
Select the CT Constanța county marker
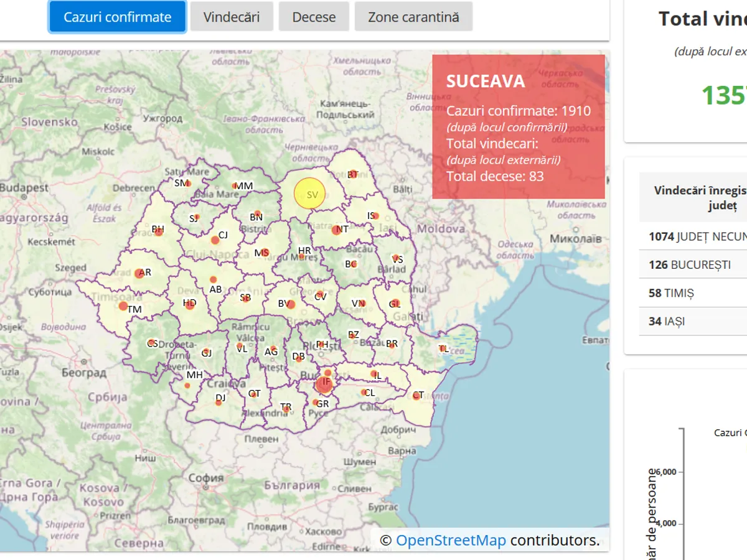pyautogui.click(x=416, y=395)
